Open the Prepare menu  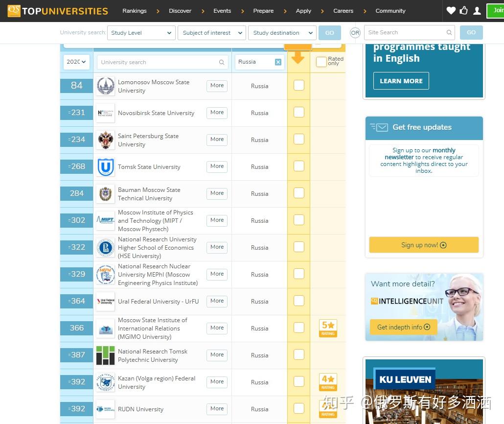pos(263,11)
